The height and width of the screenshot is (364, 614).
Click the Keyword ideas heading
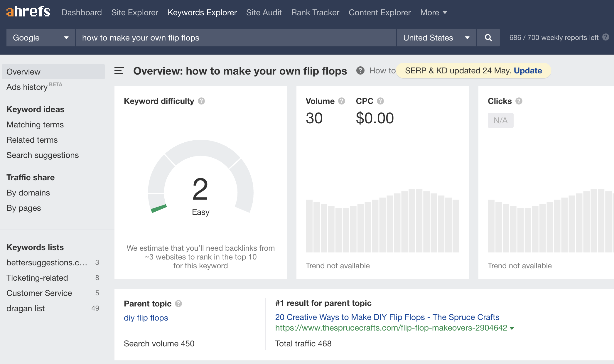click(35, 109)
